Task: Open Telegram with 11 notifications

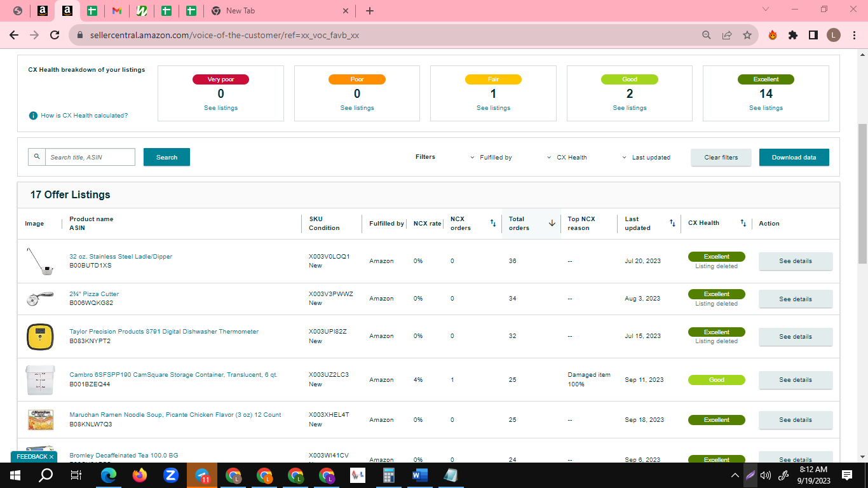Action: tap(202, 475)
